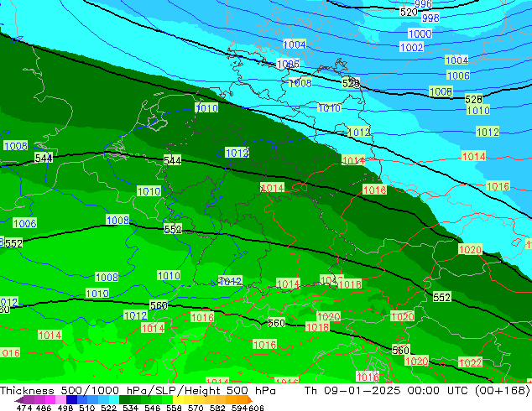The height and width of the screenshot is (411, 532).
Task: Click the date text Th 09-01-2025
Action: [352, 390]
